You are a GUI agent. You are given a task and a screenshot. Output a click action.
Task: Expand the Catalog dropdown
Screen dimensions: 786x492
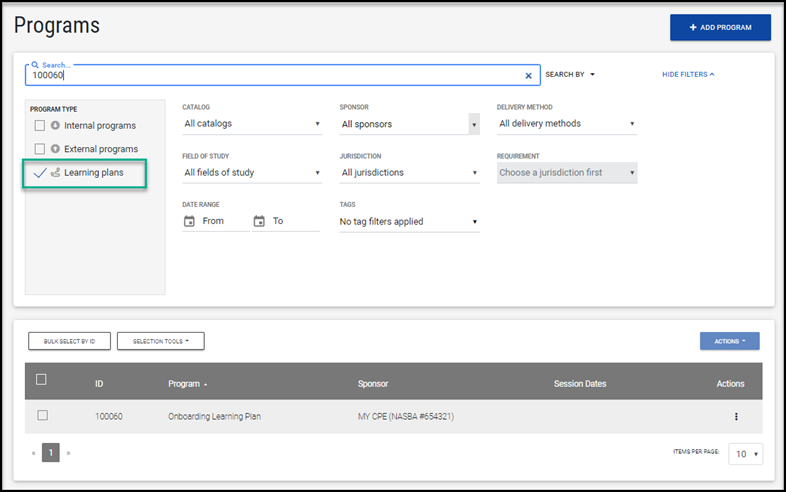[252, 124]
